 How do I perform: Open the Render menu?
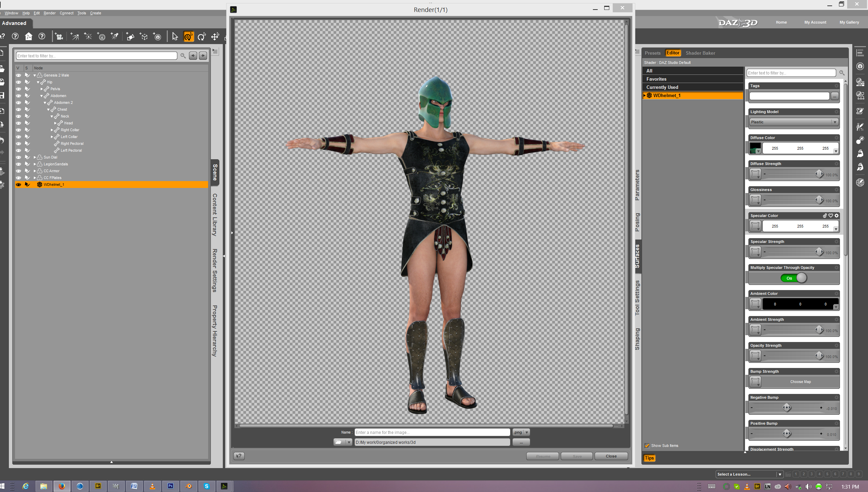pyautogui.click(x=49, y=13)
